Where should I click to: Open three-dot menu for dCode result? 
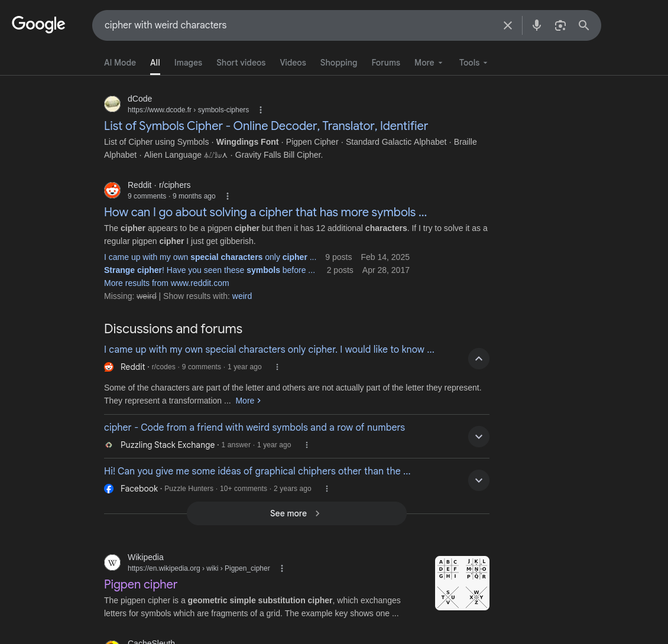point(261,110)
